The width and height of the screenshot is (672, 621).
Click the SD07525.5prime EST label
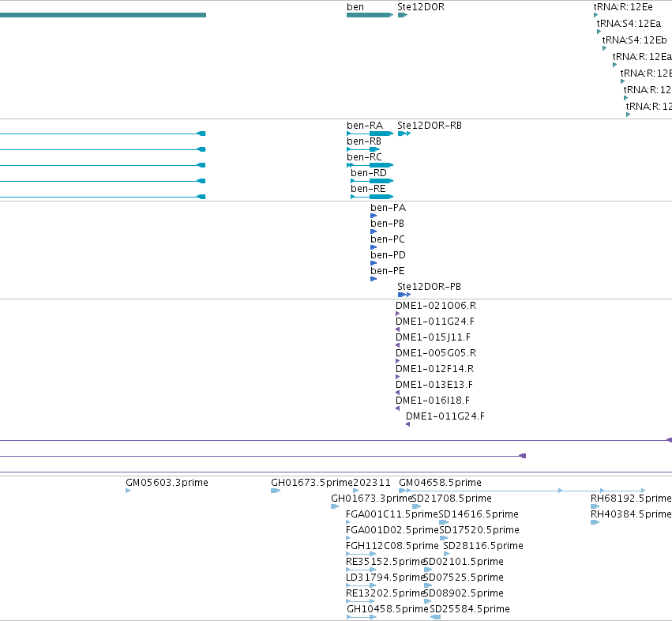point(464,578)
